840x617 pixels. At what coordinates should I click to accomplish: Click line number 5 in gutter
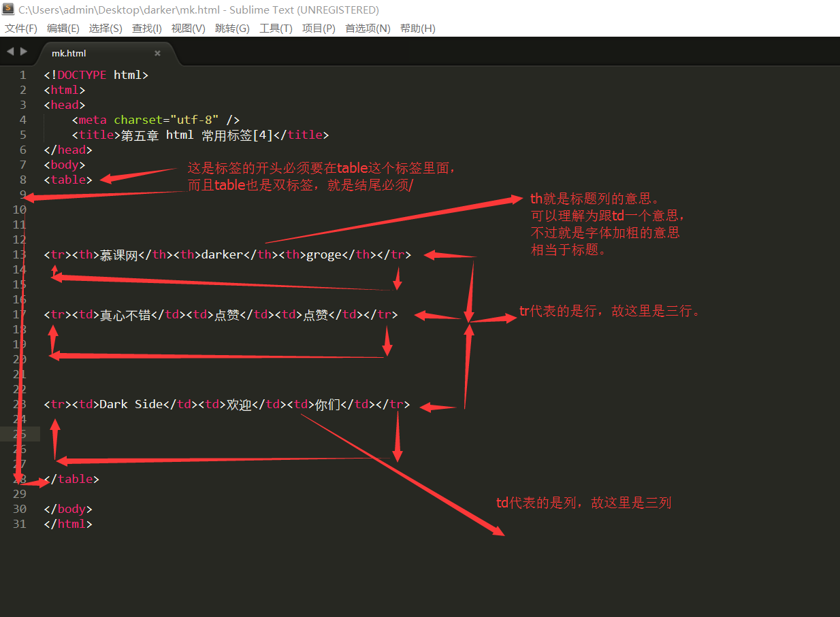[x=23, y=135]
